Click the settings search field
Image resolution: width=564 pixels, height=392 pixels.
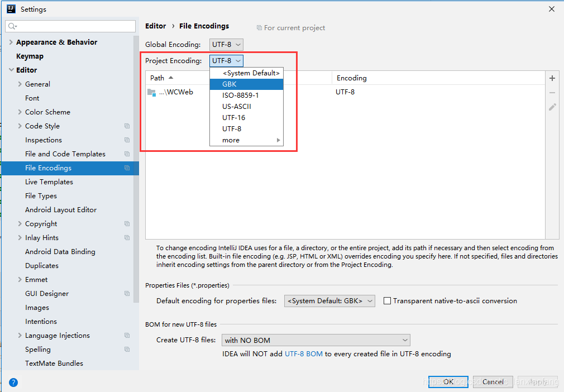pos(70,26)
